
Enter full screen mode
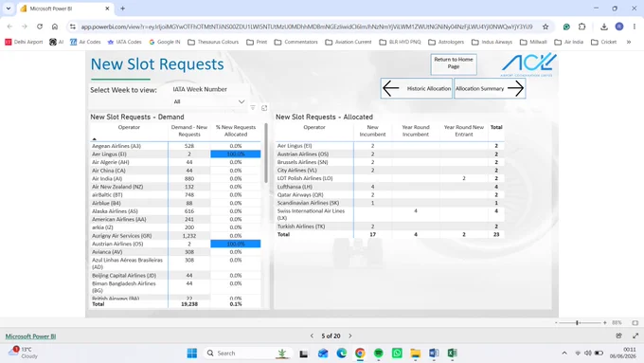click(635, 336)
